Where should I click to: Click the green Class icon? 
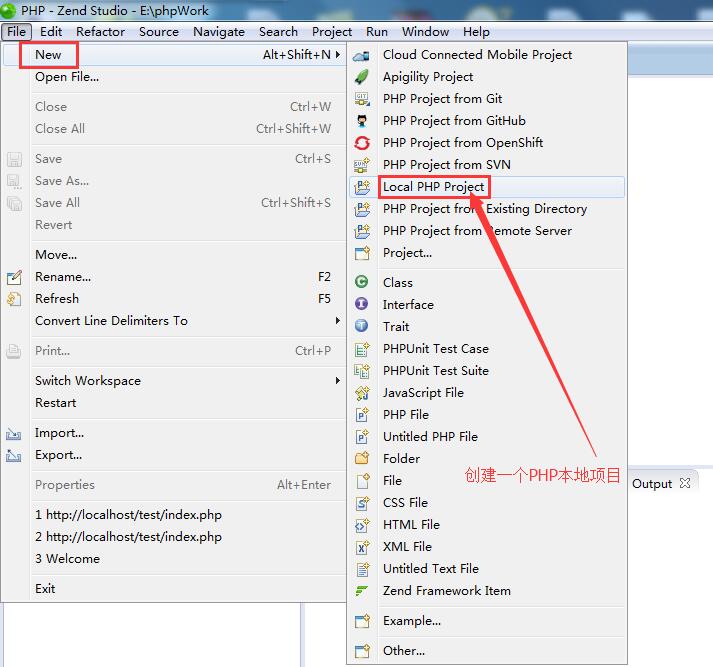[x=362, y=282]
